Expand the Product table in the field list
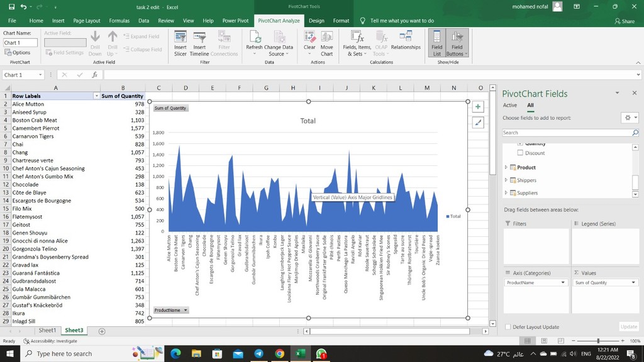Screen dimensions: 644x362 (x=506, y=167)
